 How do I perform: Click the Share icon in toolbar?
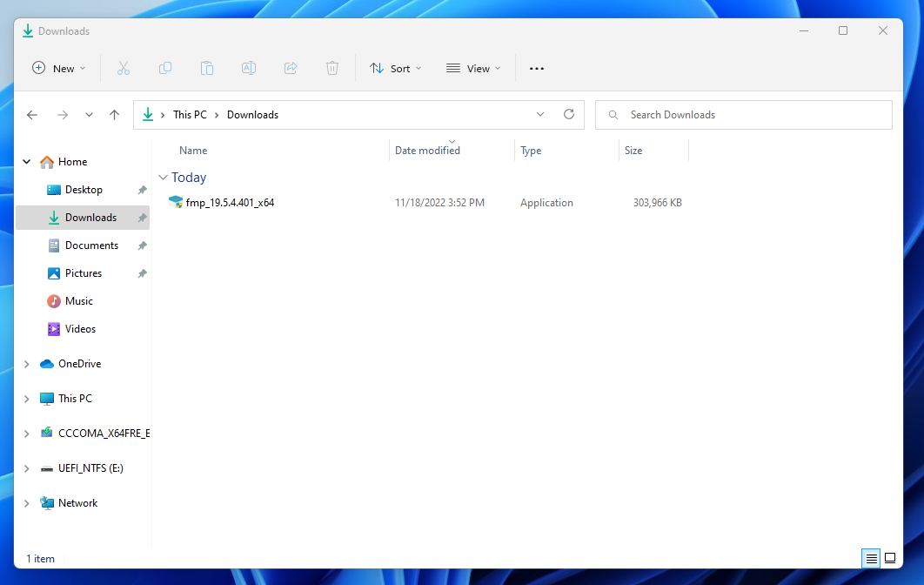[291, 69]
